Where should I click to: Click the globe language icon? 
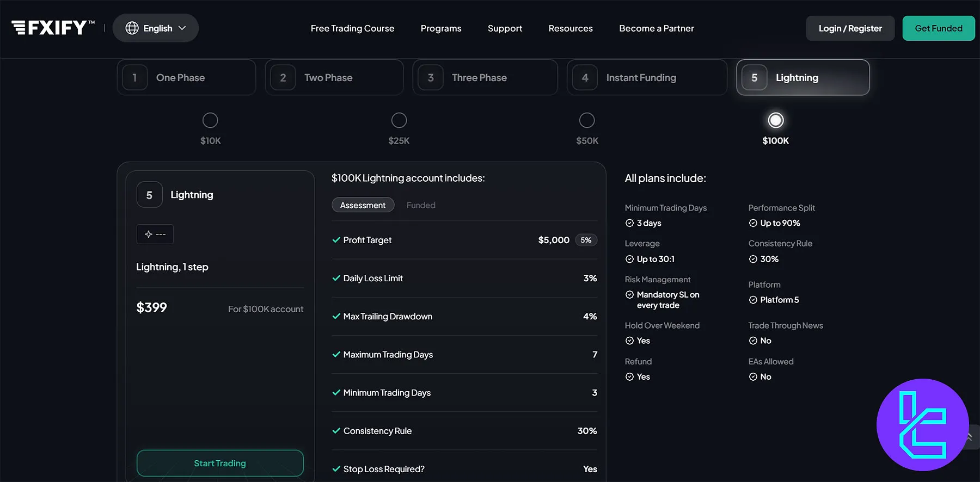(x=132, y=28)
